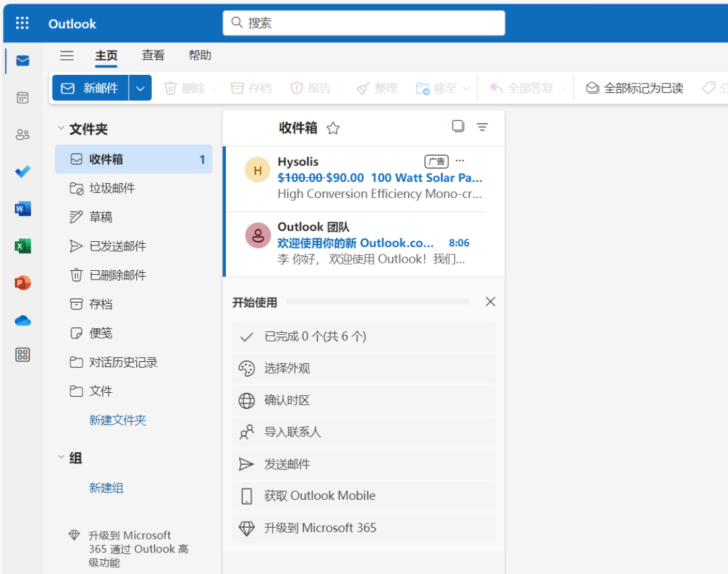Toggle the hamburger navigation pane button
The image size is (728, 574).
(67, 56)
